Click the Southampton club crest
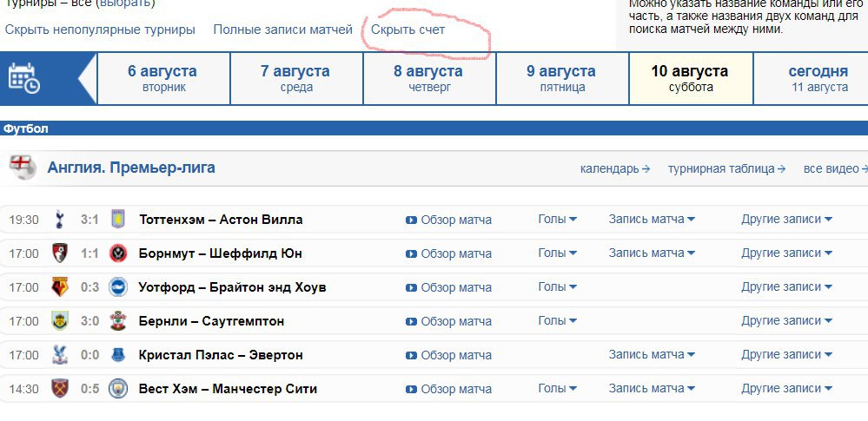Viewport: 868px width, 421px height. pyautogui.click(x=118, y=321)
